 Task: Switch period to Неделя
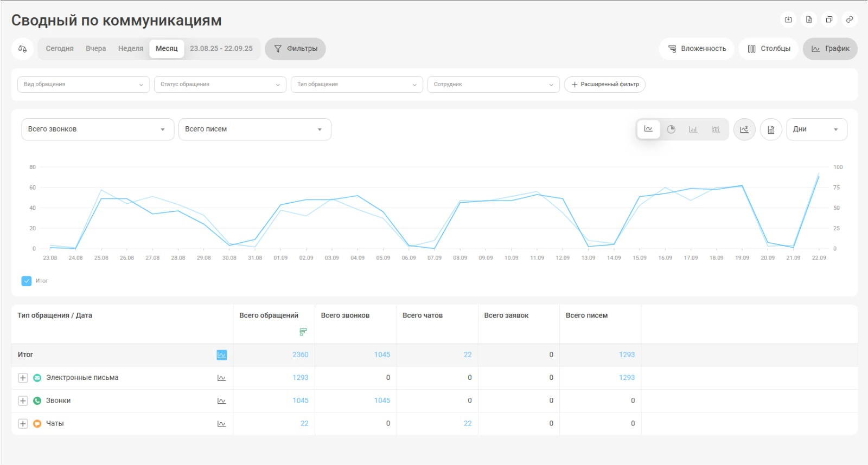(x=131, y=49)
